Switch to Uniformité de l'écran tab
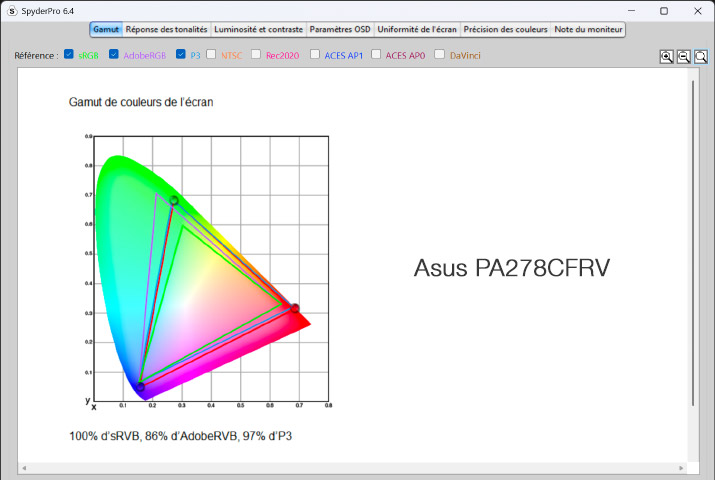Image resolution: width=715 pixels, height=480 pixels. (x=417, y=29)
